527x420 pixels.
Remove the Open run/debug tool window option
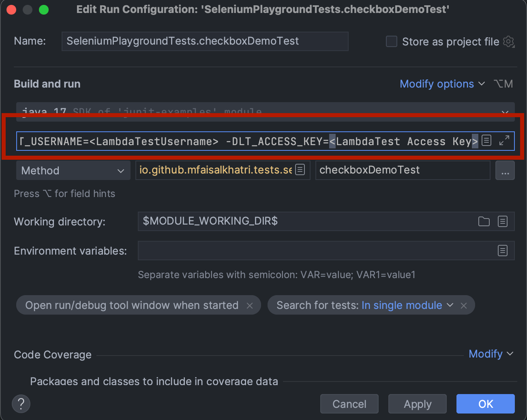tap(250, 305)
